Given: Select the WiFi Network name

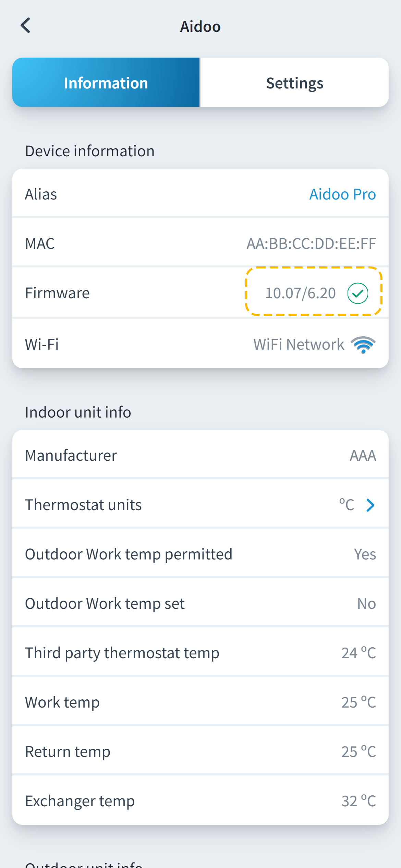Looking at the screenshot, I should pos(299,345).
